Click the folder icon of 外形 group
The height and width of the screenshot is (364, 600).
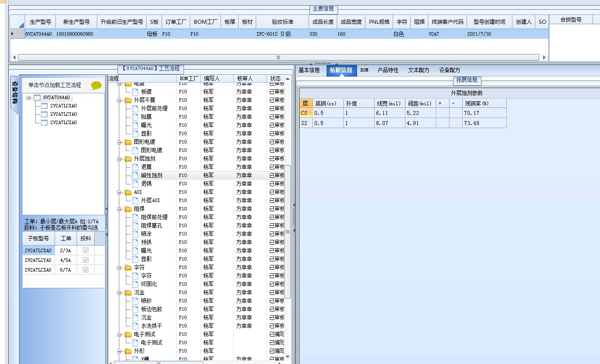pyautogui.click(x=128, y=351)
